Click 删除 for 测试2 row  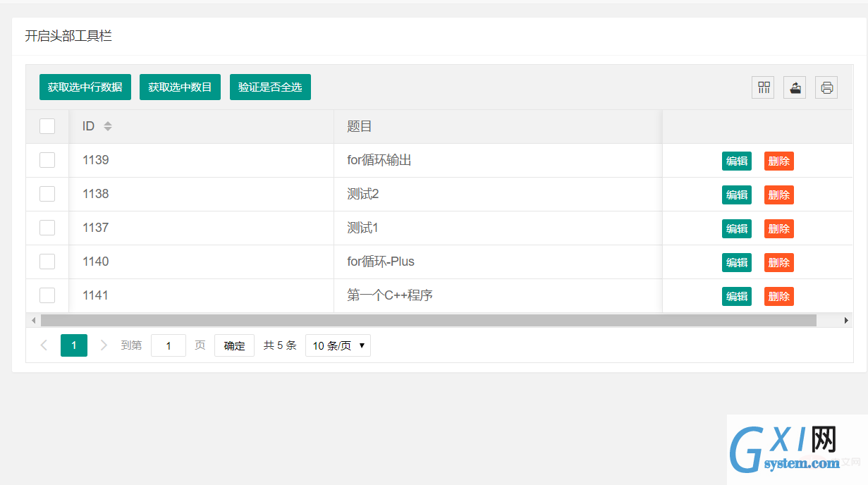(x=779, y=195)
